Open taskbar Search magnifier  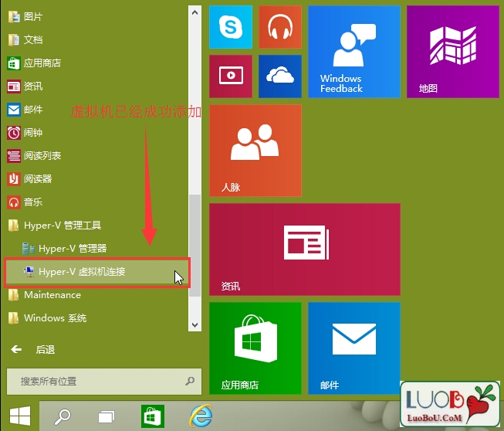point(63,416)
